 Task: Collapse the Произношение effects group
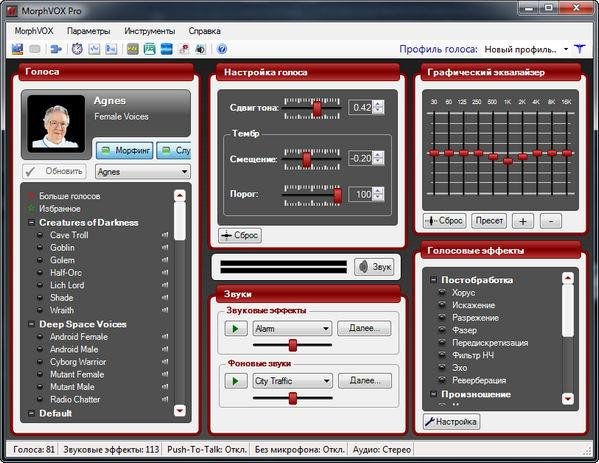pyautogui.click(x=433, y=394)
